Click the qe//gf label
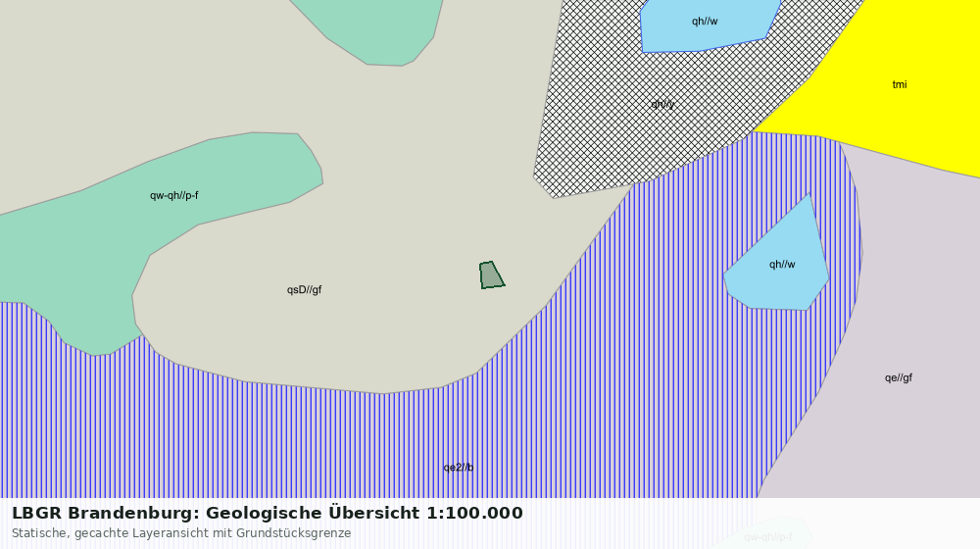This screenshot has width=980, height=549. (898, 377)
